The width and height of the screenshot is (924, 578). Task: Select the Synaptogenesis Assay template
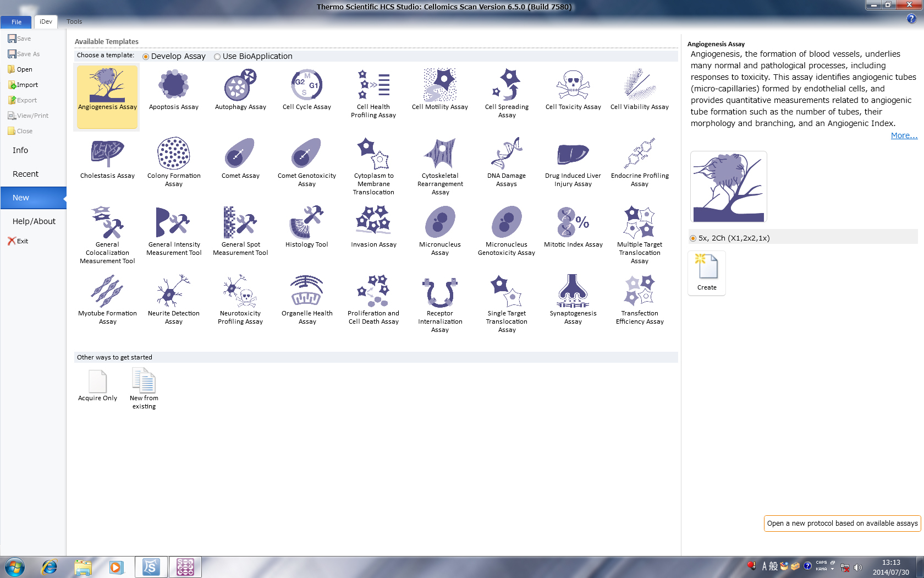click(x=573, y=301)
